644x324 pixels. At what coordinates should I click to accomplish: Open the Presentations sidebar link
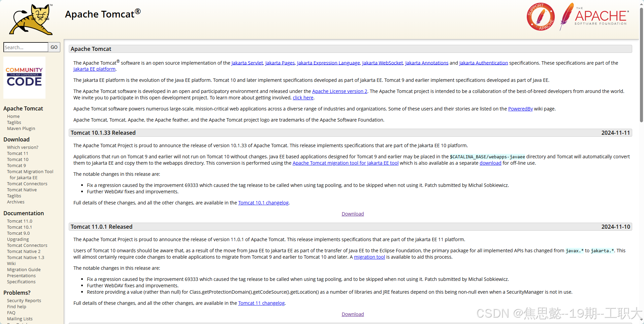coord(21,276)
